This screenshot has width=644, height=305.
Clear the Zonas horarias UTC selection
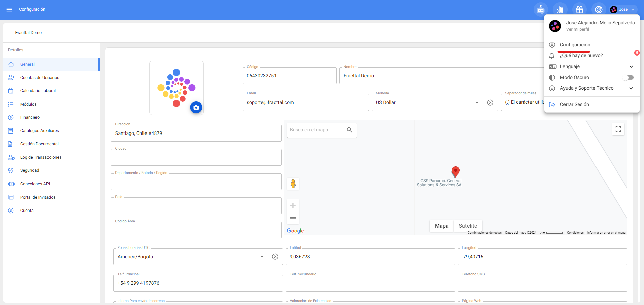coord(275,257)
